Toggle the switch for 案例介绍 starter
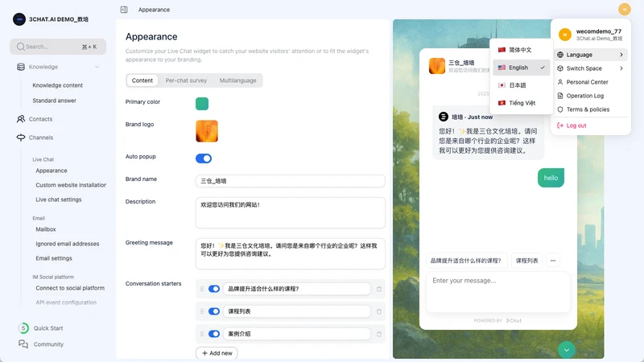The height and width of the screenshot is (362, 644). click(214, 334)
